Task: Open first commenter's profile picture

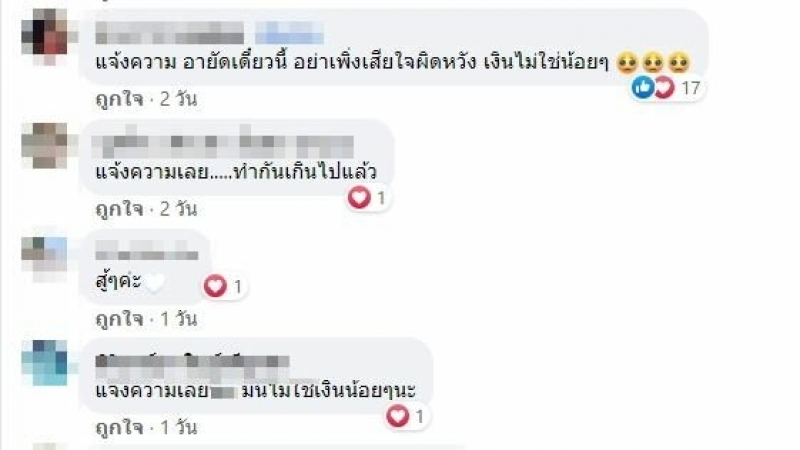Action: pyautogui.click(x=45, y=36)
